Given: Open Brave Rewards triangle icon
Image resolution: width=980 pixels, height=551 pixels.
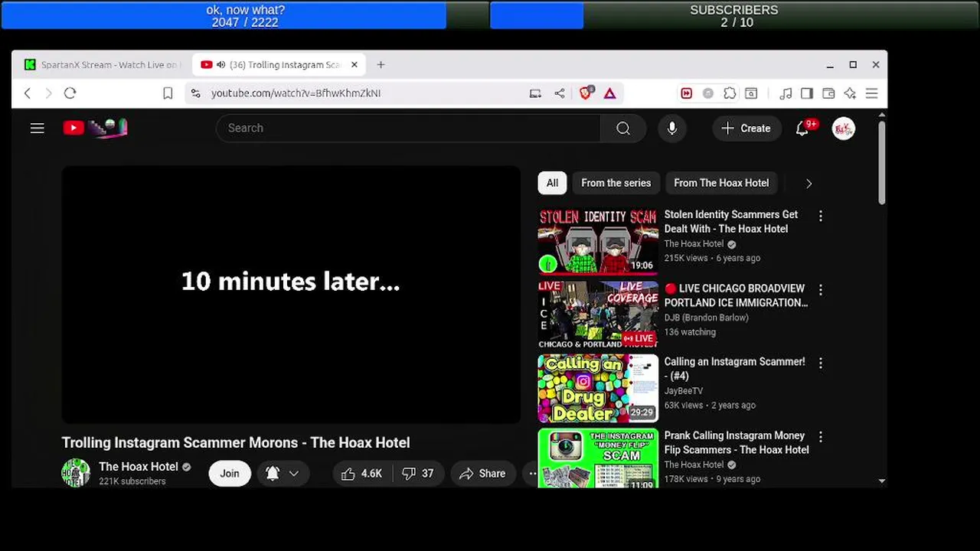Looking at the screenshot, I should click(610, 93).
